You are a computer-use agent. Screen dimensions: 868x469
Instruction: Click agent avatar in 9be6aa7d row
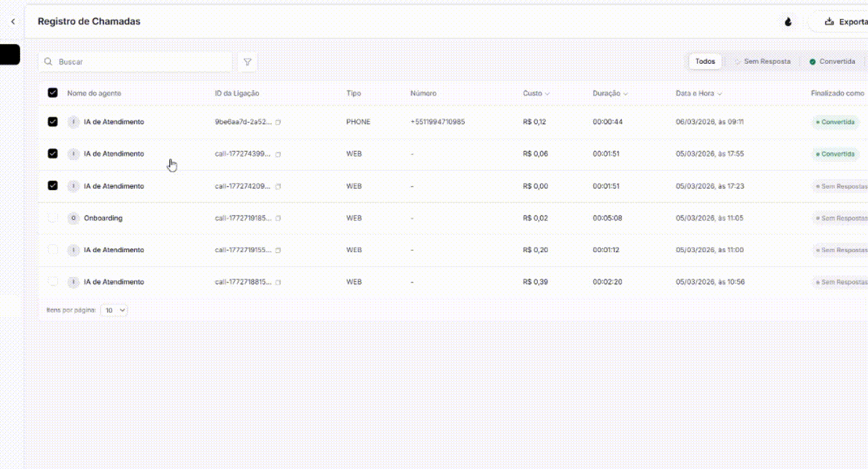(x=74, y=122)
